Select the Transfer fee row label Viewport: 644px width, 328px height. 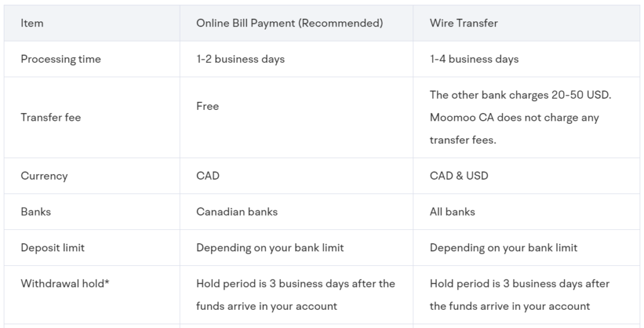51,118
